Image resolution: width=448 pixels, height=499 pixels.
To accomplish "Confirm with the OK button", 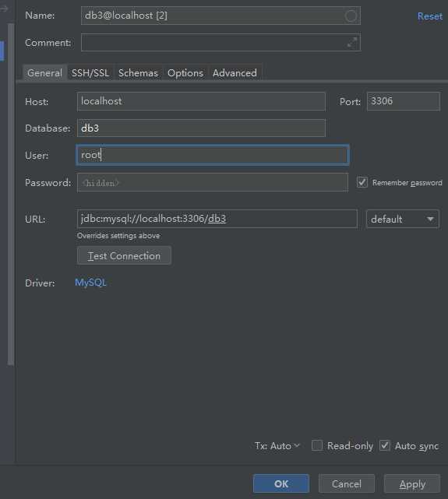I will coord(281,483).
